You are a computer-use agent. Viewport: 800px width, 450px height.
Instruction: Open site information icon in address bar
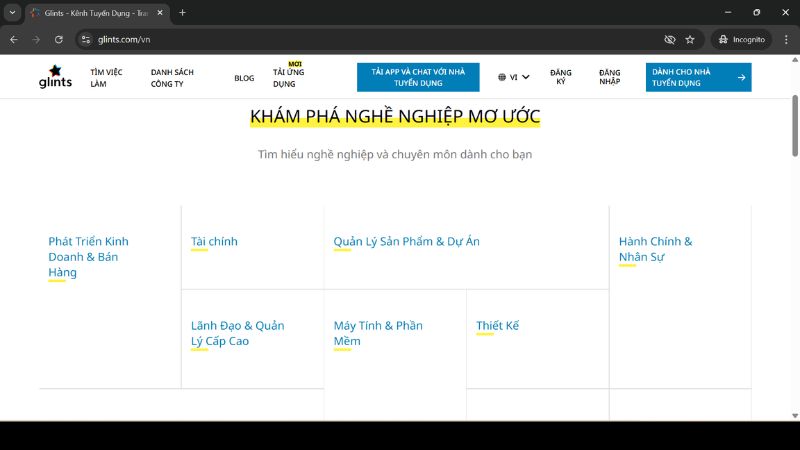86,39
